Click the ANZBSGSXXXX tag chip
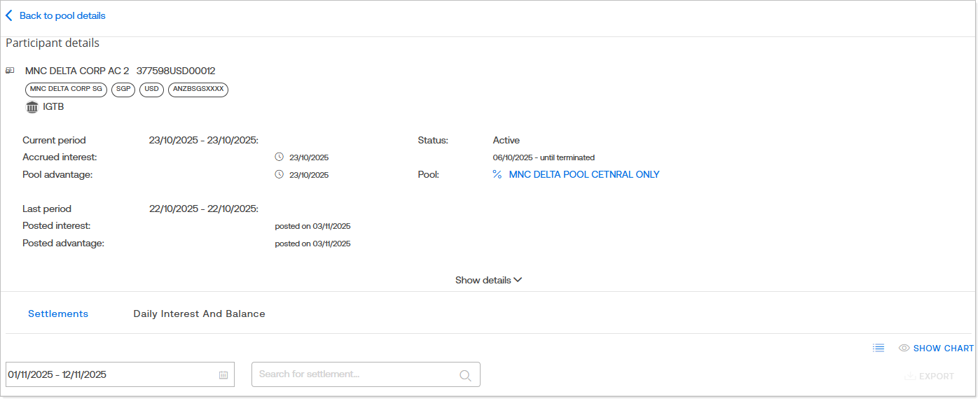 click(x=198, y=90)
